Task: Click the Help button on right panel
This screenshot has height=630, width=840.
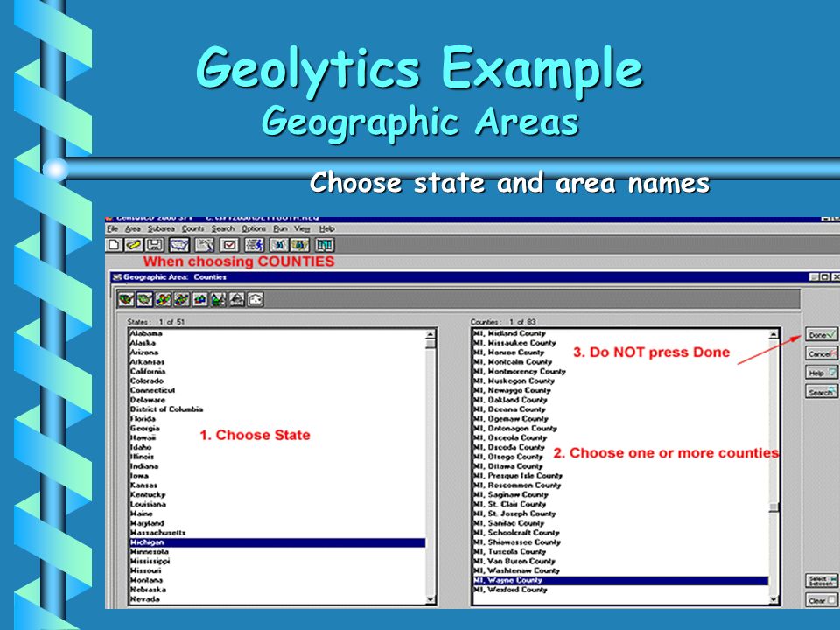Action: (822, 373)
